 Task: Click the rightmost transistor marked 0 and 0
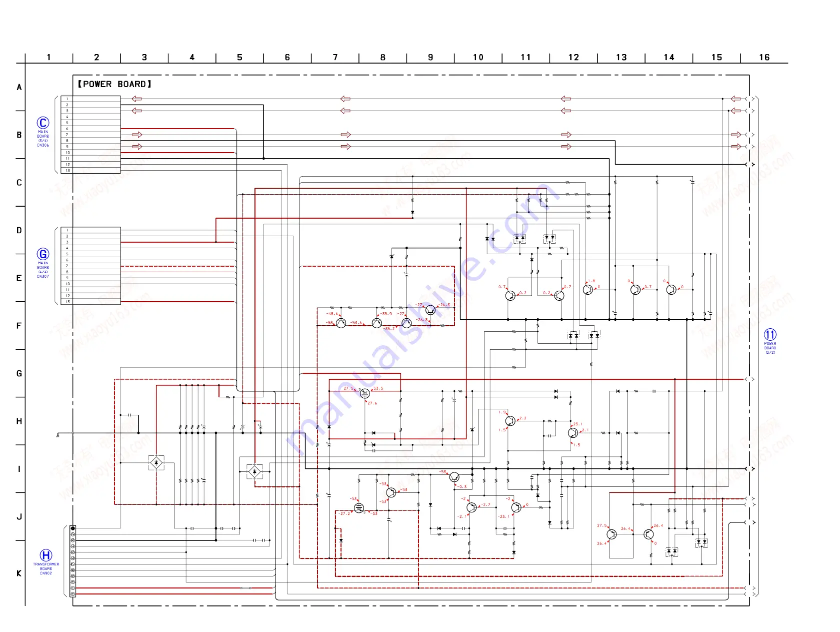(x=671, y=290)
